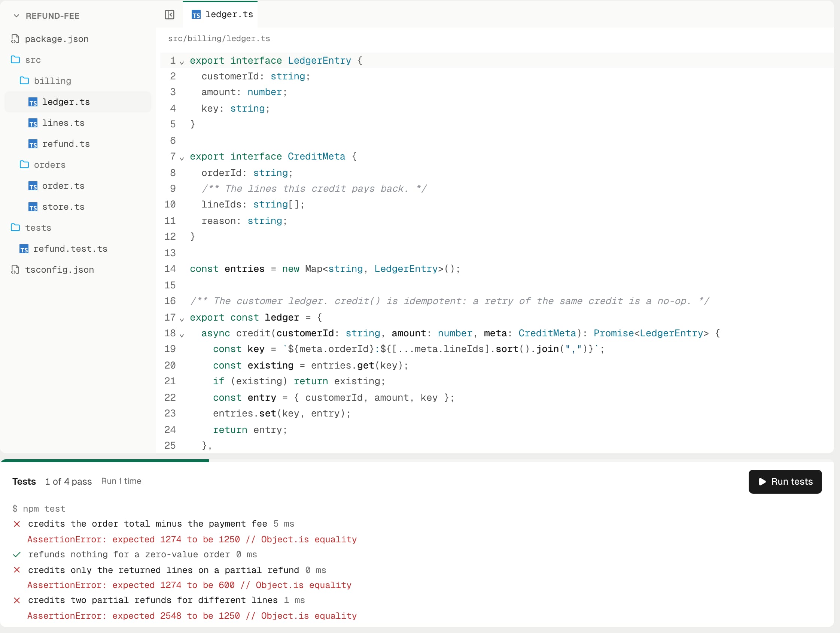The height and width of the screenshot is (633, 840).
Task: Fold the credit method at line 18
Action: (x=182, y=335)
